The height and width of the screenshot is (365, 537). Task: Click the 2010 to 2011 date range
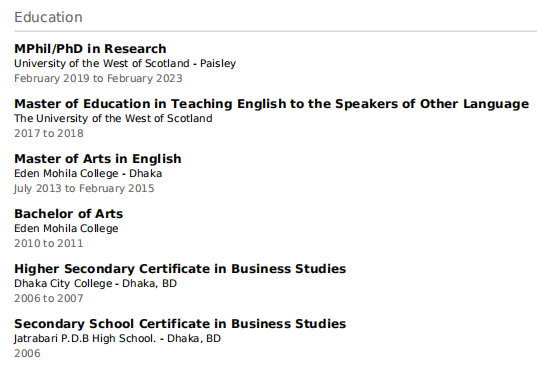[x=49, y=243]
